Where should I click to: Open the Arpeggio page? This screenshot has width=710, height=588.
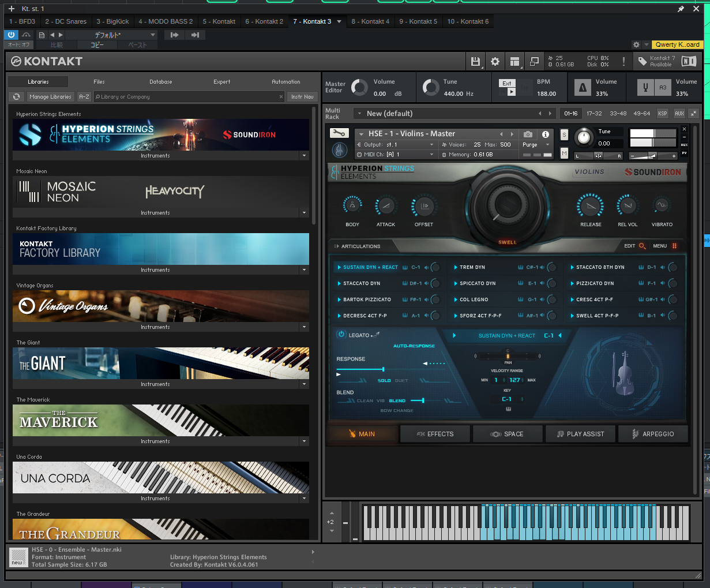pos(653,434)
